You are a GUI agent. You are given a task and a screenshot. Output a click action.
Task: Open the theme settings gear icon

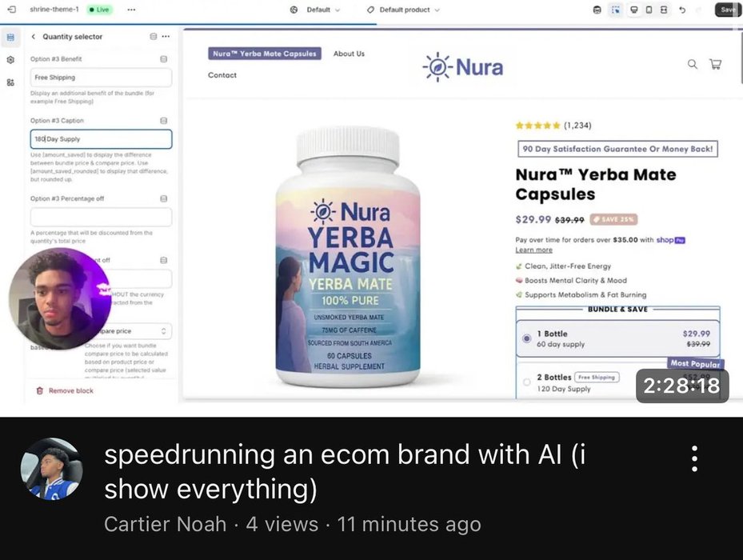[10, 60]
